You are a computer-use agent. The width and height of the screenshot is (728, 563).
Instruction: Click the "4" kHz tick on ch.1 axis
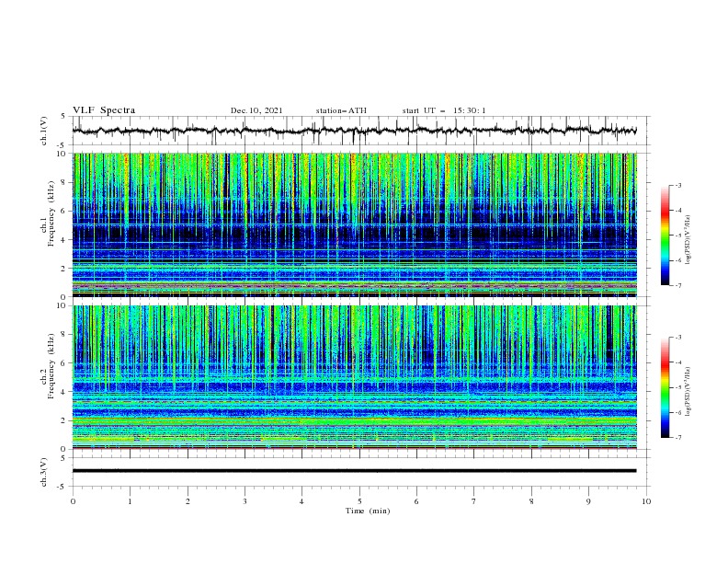pos(64,240)
